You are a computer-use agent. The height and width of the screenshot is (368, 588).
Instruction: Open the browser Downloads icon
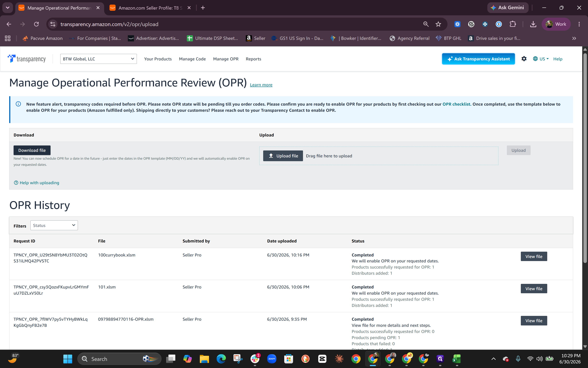(x=533, y=24)
